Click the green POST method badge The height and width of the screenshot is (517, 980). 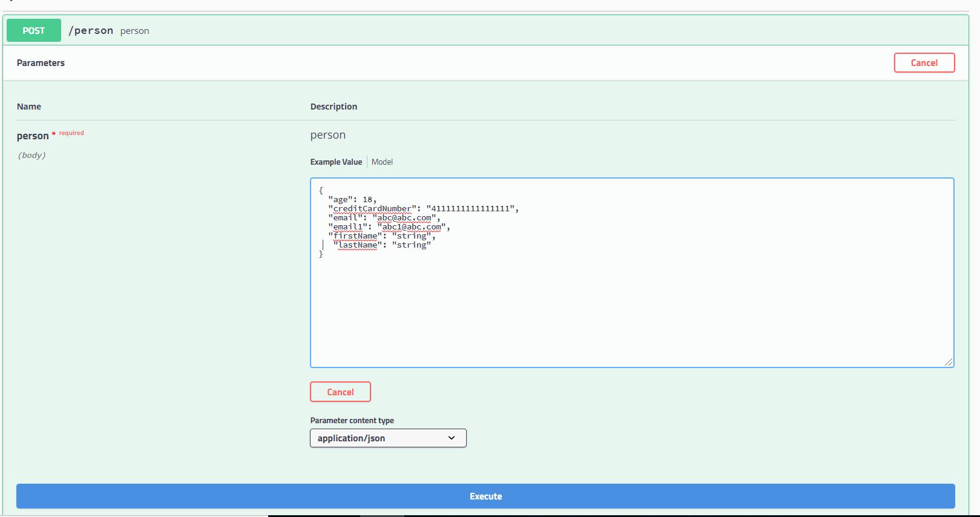pyautogui.click(x=34, y=30)
